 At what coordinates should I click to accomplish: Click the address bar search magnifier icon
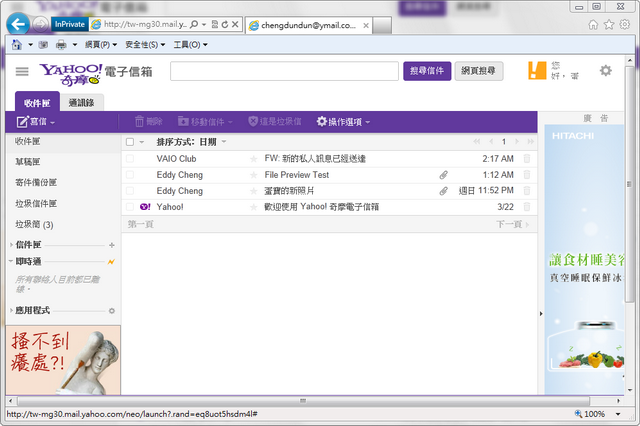[x=194, y=24]
